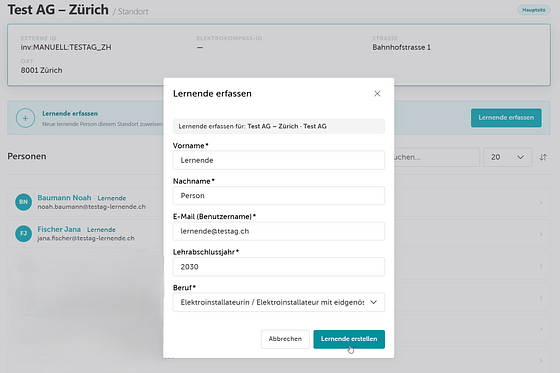560x373 pixels.
Task: Click the FJ avatar icon
Action: pyautogui.click(x=24, y=233)
